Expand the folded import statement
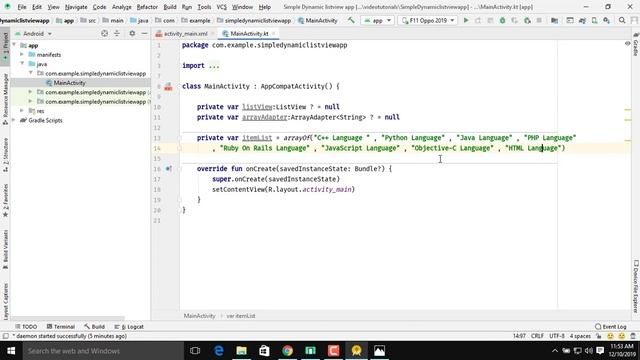The width and height of the screenshot is (640, 360). coord(213,66)
